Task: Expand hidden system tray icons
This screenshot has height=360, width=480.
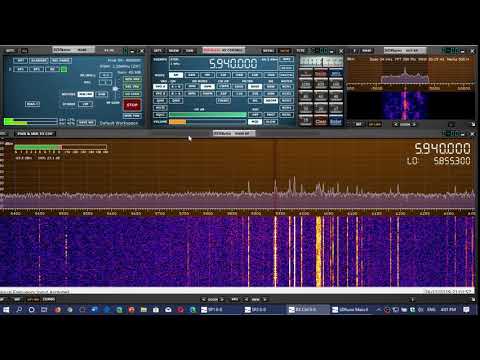Action: pos(379,310)
